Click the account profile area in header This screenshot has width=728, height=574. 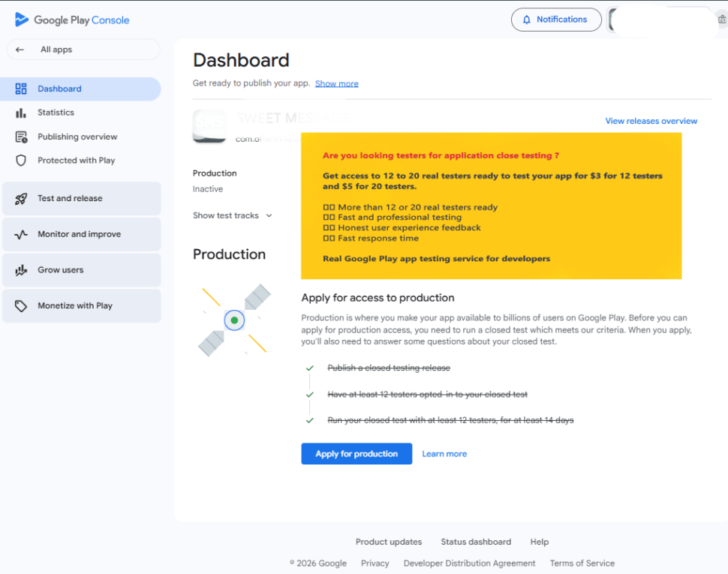point(661,20)
